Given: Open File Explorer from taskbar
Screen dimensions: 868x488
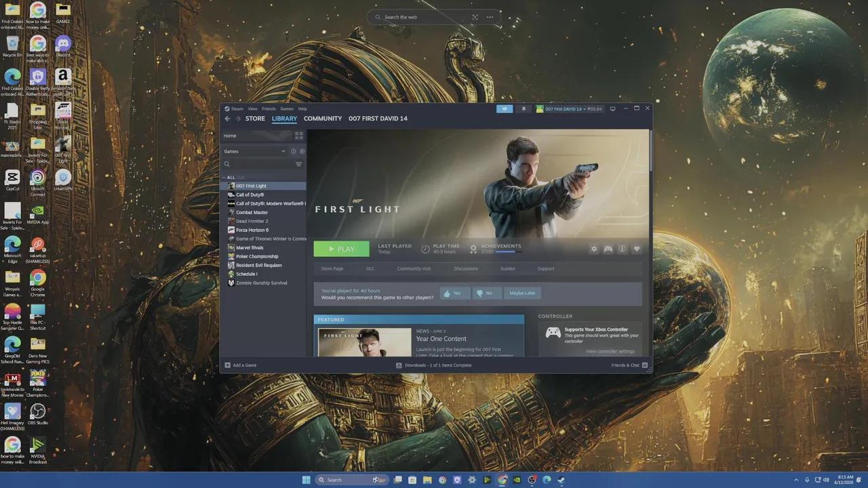Looking at the screenshot, I should (x=427, y=480).
